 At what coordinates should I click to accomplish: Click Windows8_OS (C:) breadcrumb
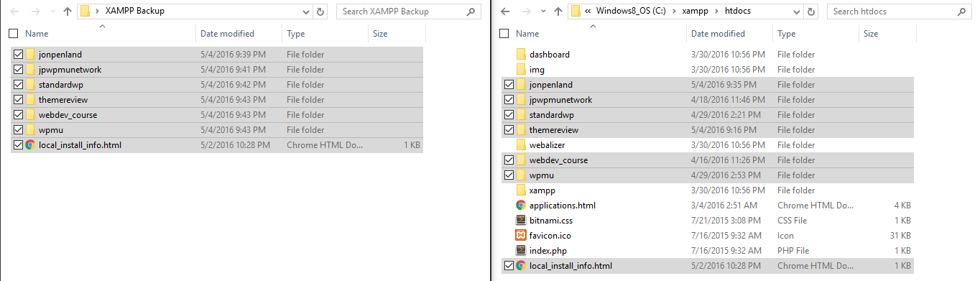(631, 11)
